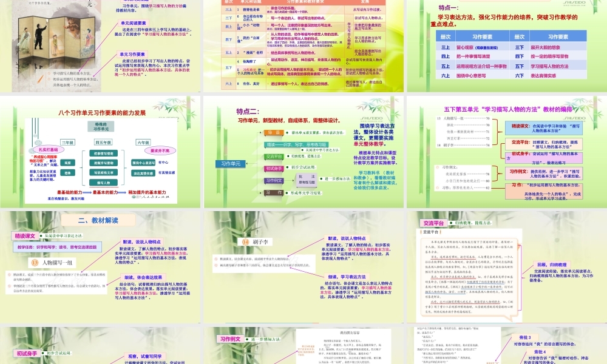Click the 特殊的习作单元 box
This screenshot has width=607, height=364.
click(x=101, y=127)
